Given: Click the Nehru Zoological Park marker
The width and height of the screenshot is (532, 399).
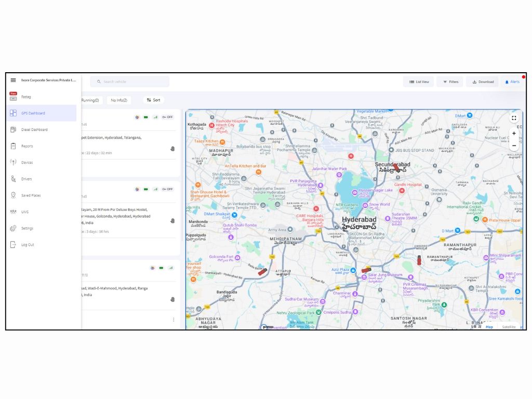Looking at the screenshot, I should pos(318,312).
